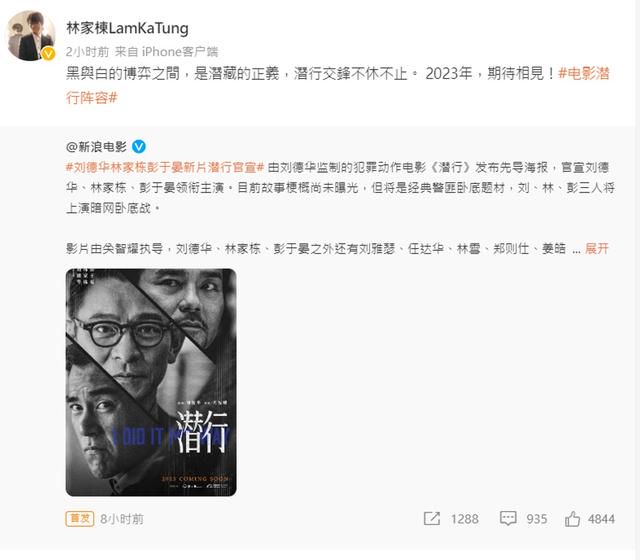The width and height of the screenshot is (640, 560).
Task: Open the 林家棟LamKaTung username link
Action: pyautogui.click(x=127, y=28)
